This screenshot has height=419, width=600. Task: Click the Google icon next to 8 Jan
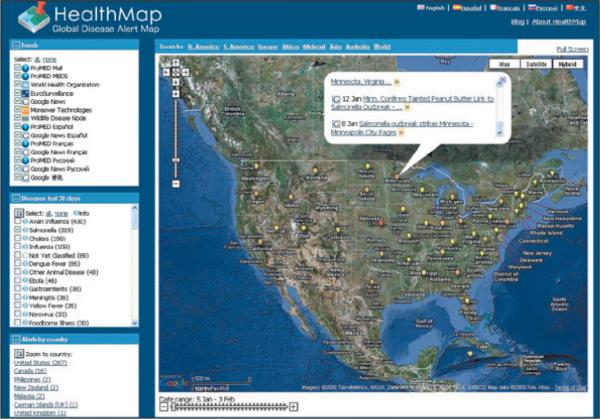(x=335, y=124)
